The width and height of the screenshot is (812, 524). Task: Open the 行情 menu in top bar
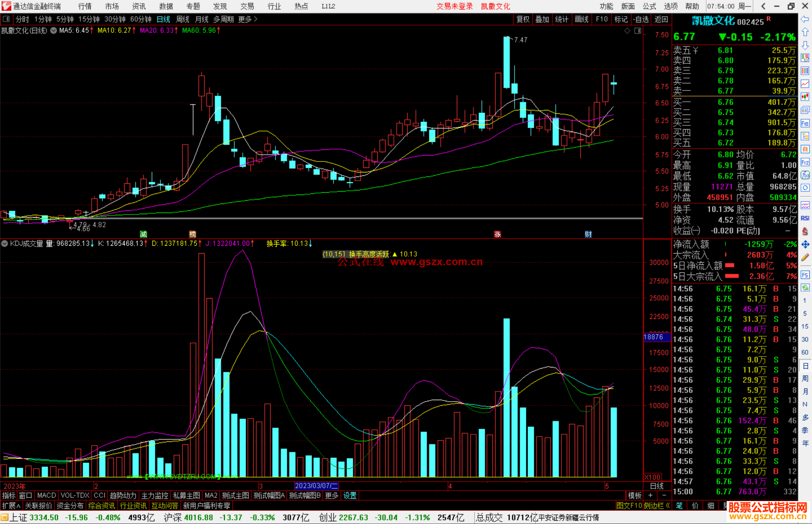tap(85, 6)
